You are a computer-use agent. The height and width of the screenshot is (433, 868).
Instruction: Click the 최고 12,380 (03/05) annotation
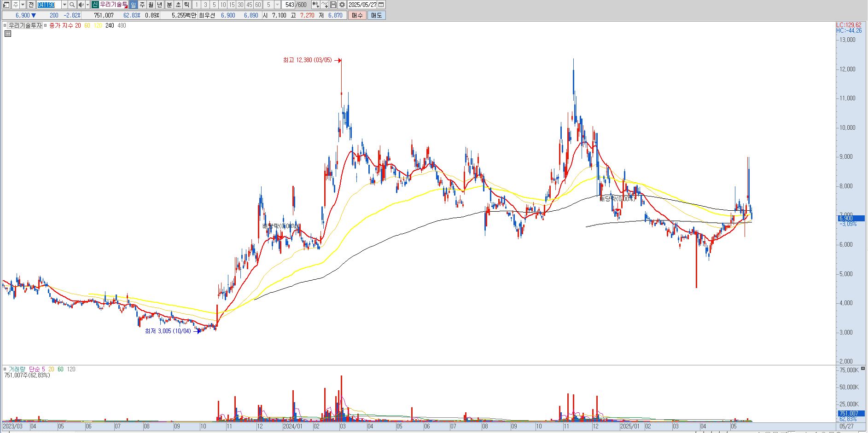(x=307, y=60)
